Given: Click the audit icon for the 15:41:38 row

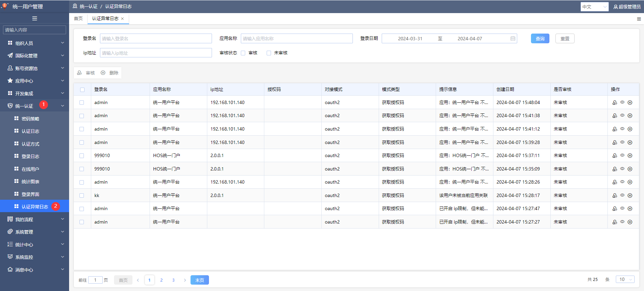Looking at the screenshot, I should click(614, 115).
